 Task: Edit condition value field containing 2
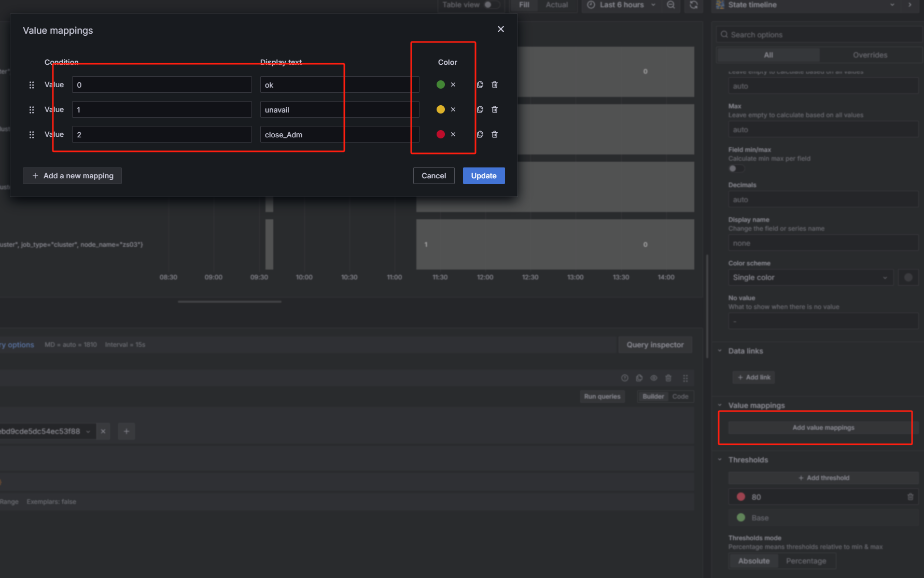click(x=162, y=134)
